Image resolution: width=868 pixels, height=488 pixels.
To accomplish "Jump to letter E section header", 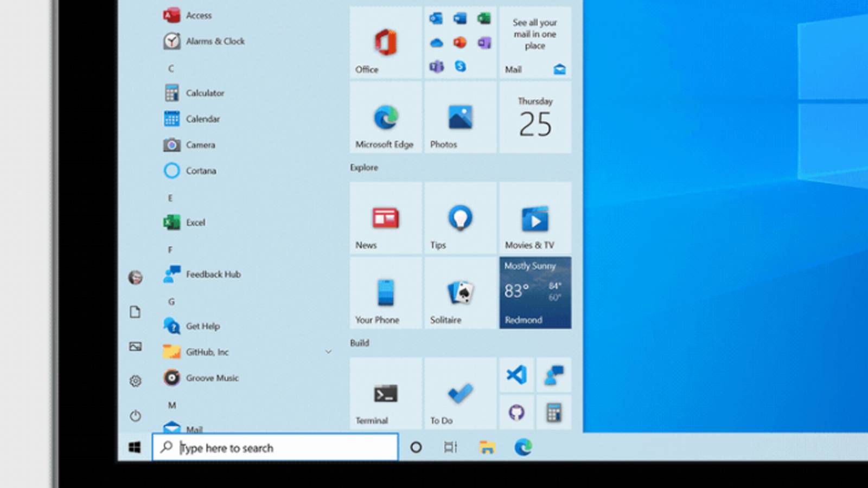I will [x=170, y=198].
